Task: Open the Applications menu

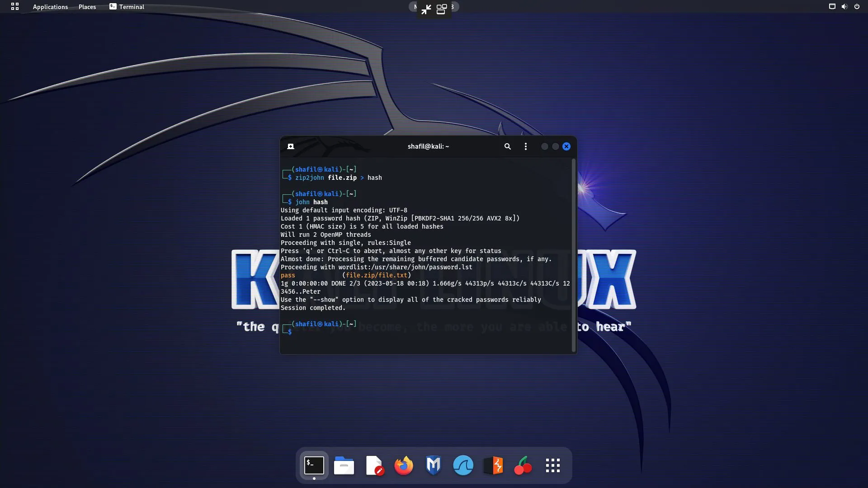Action: (50, 7)
